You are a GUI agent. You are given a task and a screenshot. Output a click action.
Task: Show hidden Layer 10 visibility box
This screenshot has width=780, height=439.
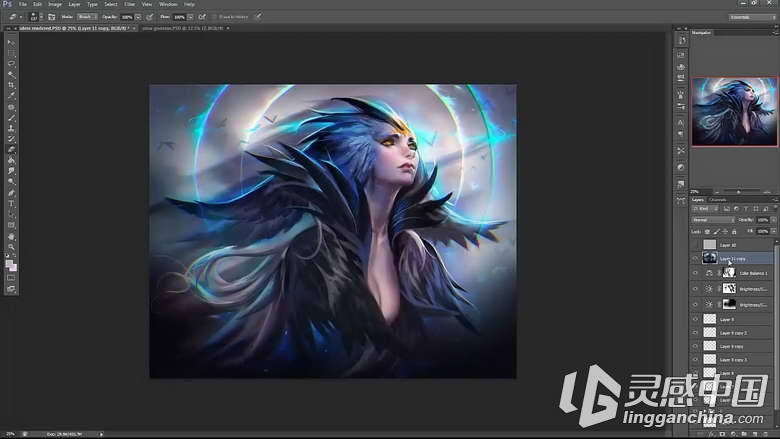695,245
